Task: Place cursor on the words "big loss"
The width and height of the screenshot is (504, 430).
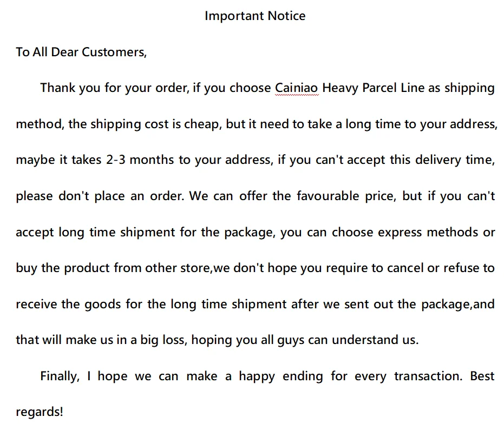Action: [x=162, y=340]
